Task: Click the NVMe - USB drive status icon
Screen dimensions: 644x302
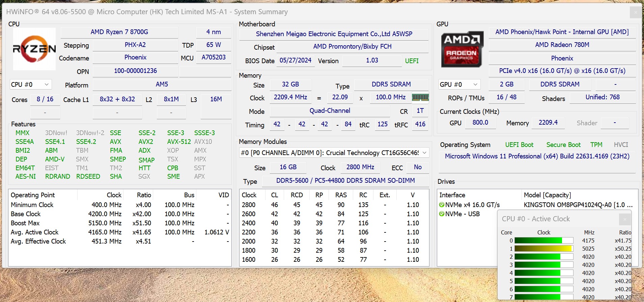Action: coord(442,214)
